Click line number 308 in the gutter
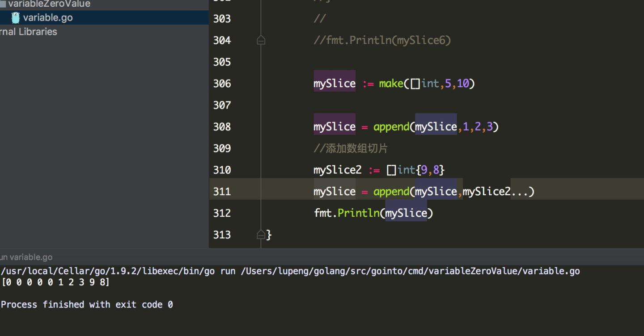Image resolution: width=644 pixels, height=336 pixels. pos(222,127)
